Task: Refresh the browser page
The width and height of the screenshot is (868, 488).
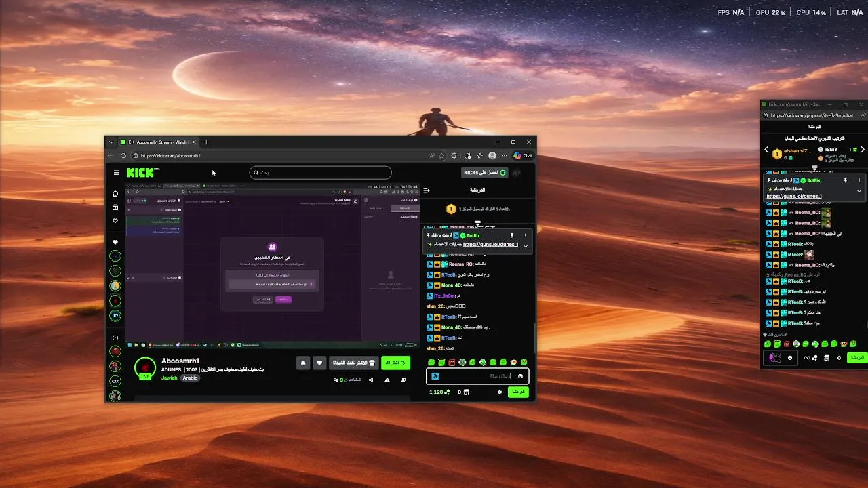Action: 123,155
